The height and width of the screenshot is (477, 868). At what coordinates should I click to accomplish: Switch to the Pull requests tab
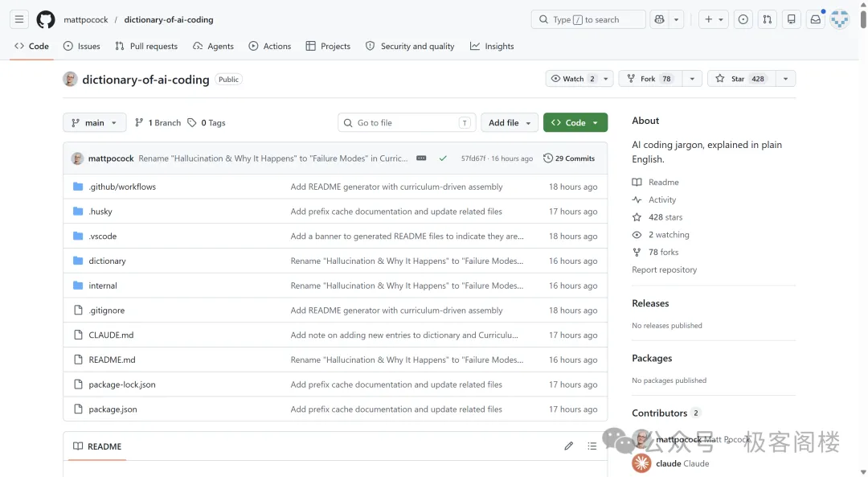tap(146, 46)
